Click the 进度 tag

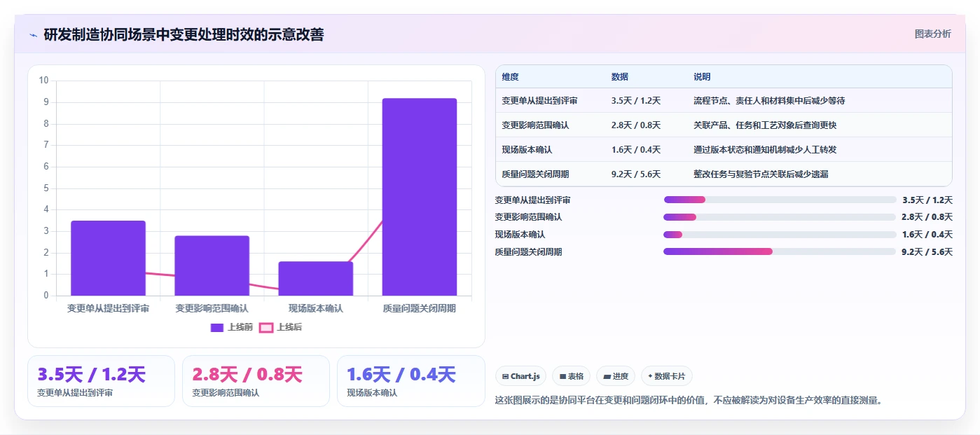pyautogui.click(x=616, y=376)
